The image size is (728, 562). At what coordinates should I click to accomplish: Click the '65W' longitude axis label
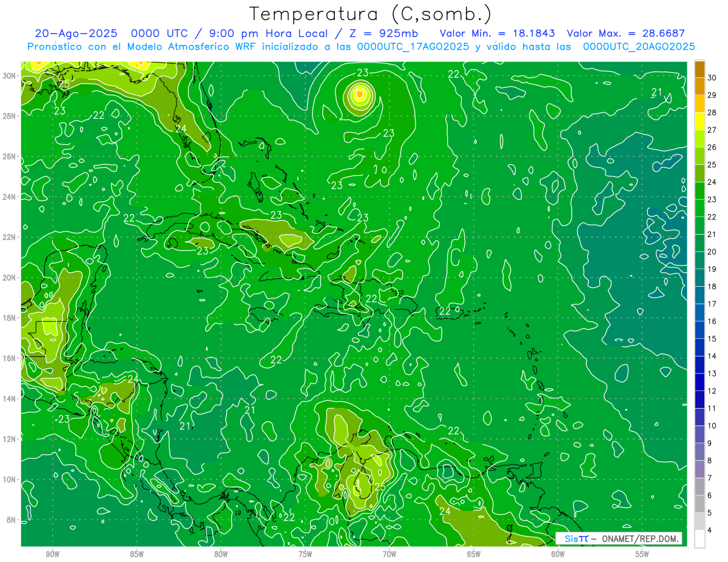474,554
